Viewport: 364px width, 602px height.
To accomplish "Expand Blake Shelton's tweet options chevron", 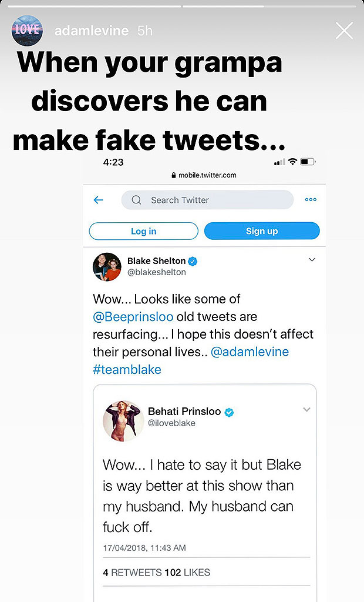I will [312, 259].
